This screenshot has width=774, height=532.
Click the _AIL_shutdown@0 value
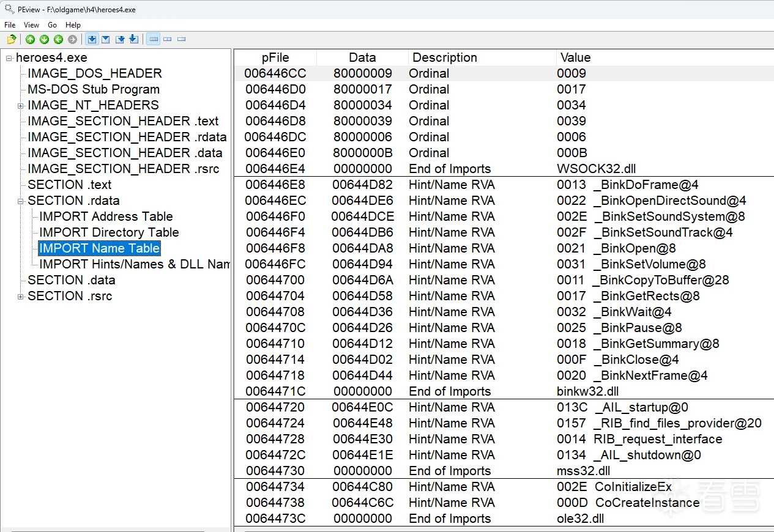[629, 455]
